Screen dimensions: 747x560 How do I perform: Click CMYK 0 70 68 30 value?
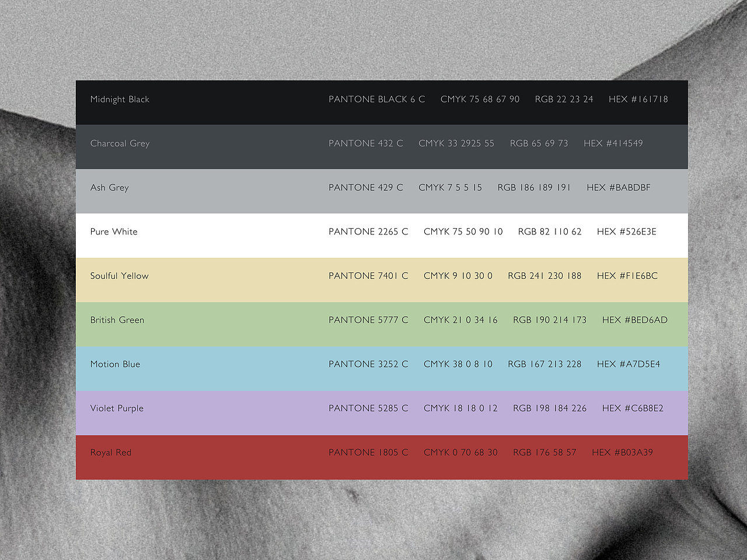click(460, 452)
